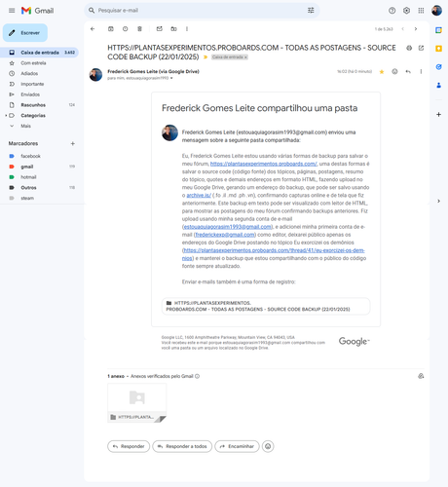Archive this conversation
The image size is (448, 487).
[x=111, y=29]
